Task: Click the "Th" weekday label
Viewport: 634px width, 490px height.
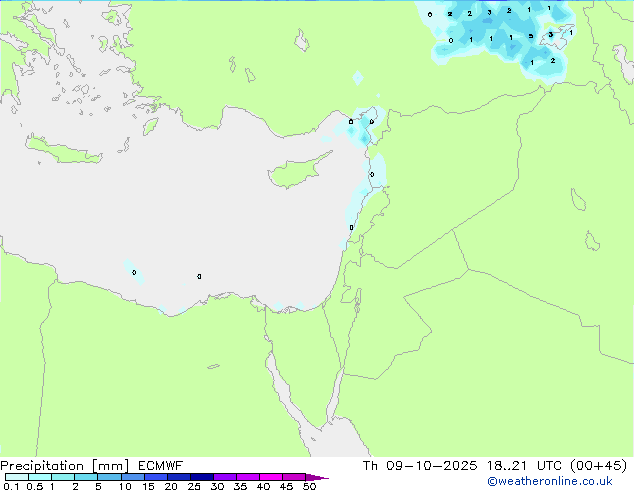Action: coord(370,466)
